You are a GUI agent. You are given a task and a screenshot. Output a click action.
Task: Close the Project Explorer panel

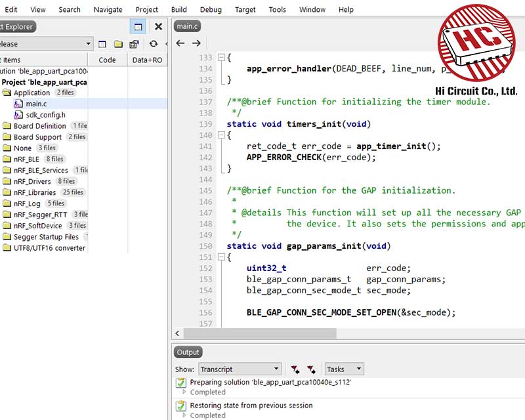tap(158, 26)
